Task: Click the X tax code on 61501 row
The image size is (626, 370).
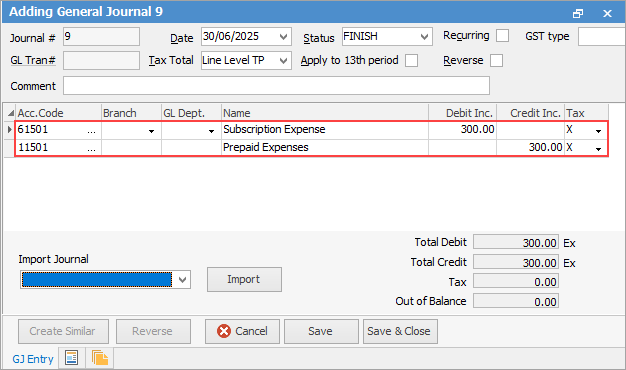Action: coord(570,130)
